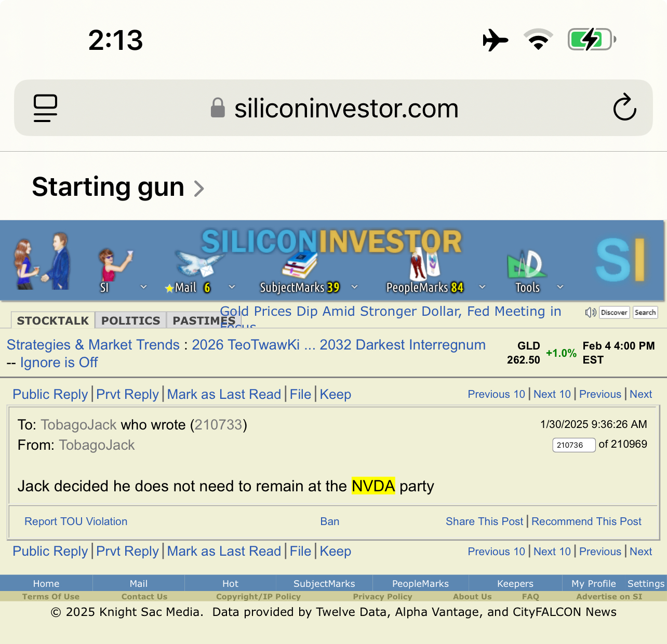667x644 pixels.
Task: Click the top Public Reply link
Action: (50, 394)
